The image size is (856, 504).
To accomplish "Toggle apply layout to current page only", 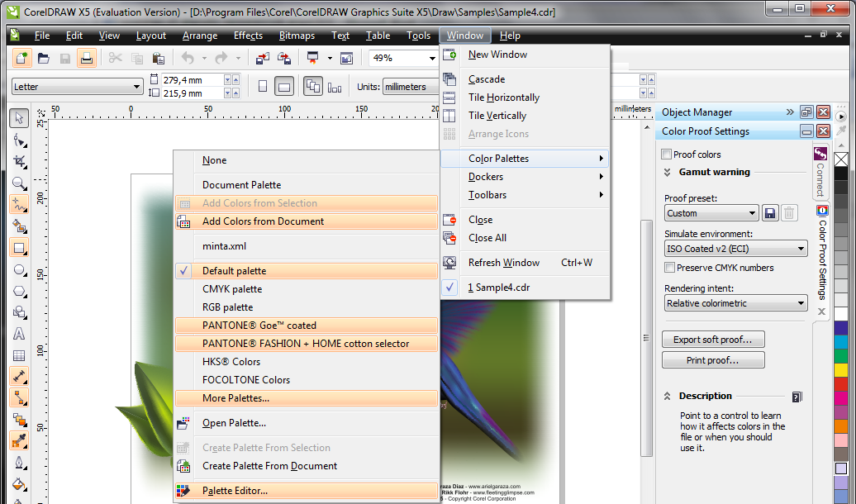I will pos(335,87).
